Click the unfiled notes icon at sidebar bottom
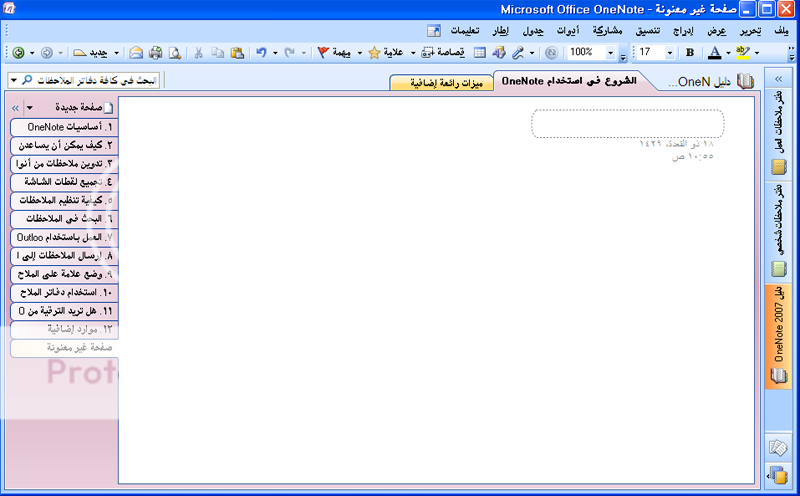 [778, 448]
